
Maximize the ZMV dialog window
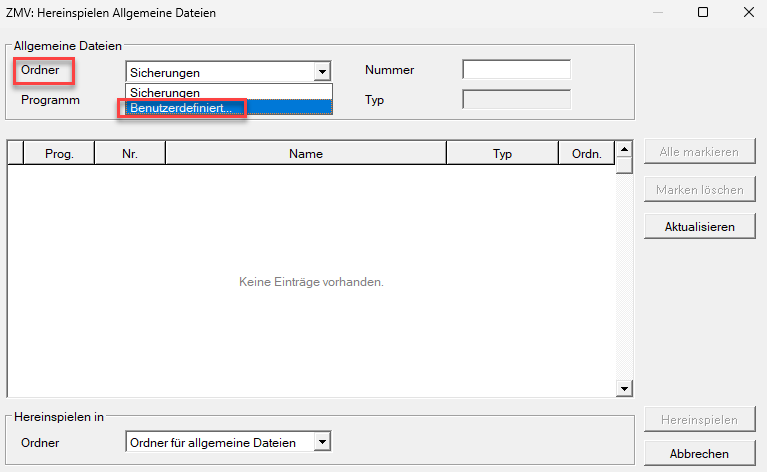[x=703, y=13]
